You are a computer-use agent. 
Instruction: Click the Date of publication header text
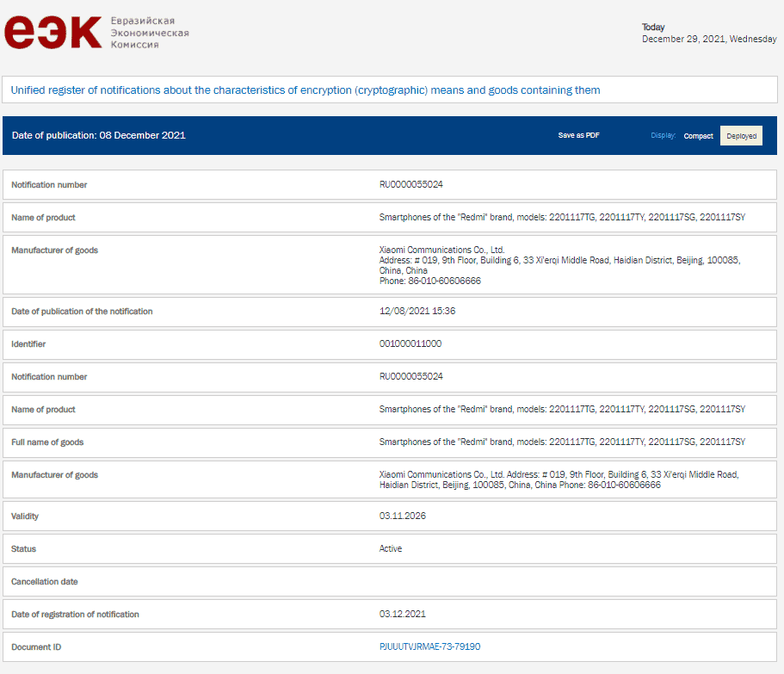[x=98, y=135]
